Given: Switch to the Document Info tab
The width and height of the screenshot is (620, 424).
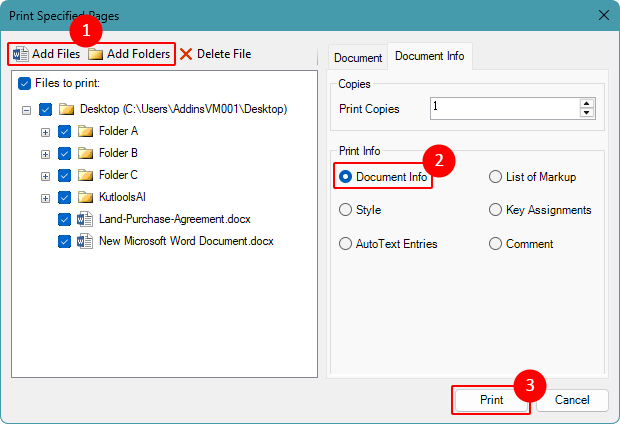Looking at the screenshot, I should point(430,56).
